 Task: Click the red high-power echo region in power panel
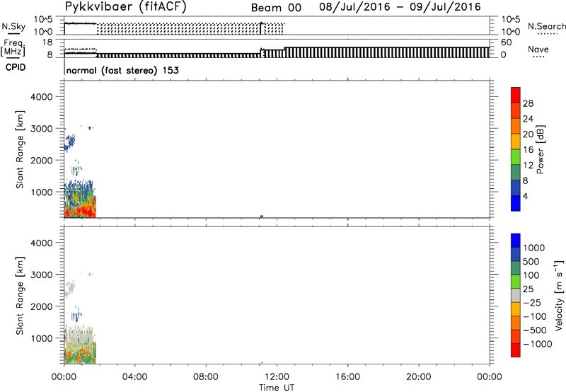click(79, 210)
